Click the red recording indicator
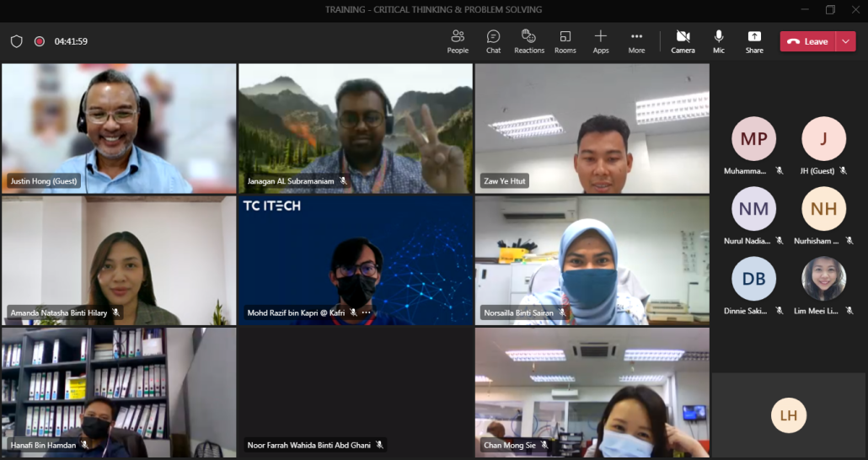The height and width of the screenshot is (460, 868). (x=40, y=41)
